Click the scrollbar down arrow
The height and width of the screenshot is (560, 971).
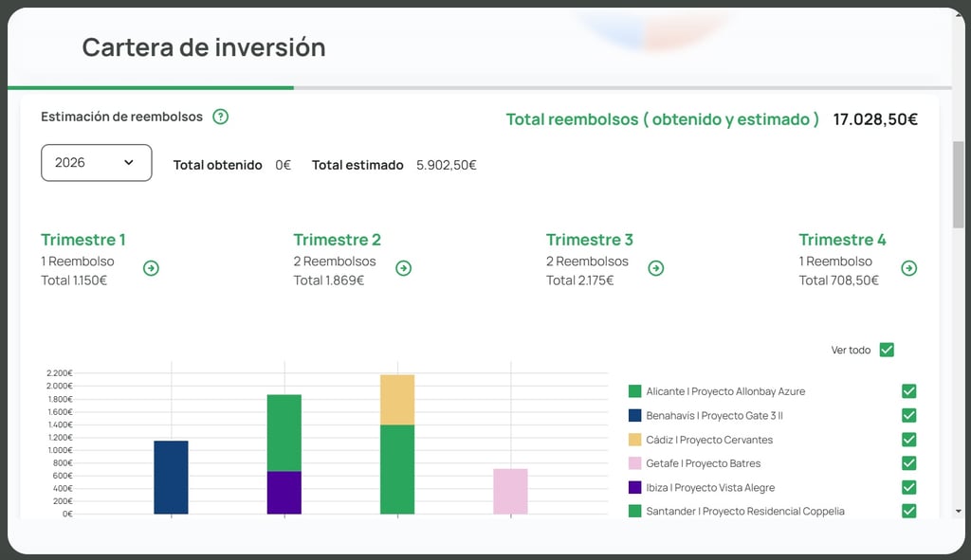(958, 511)
